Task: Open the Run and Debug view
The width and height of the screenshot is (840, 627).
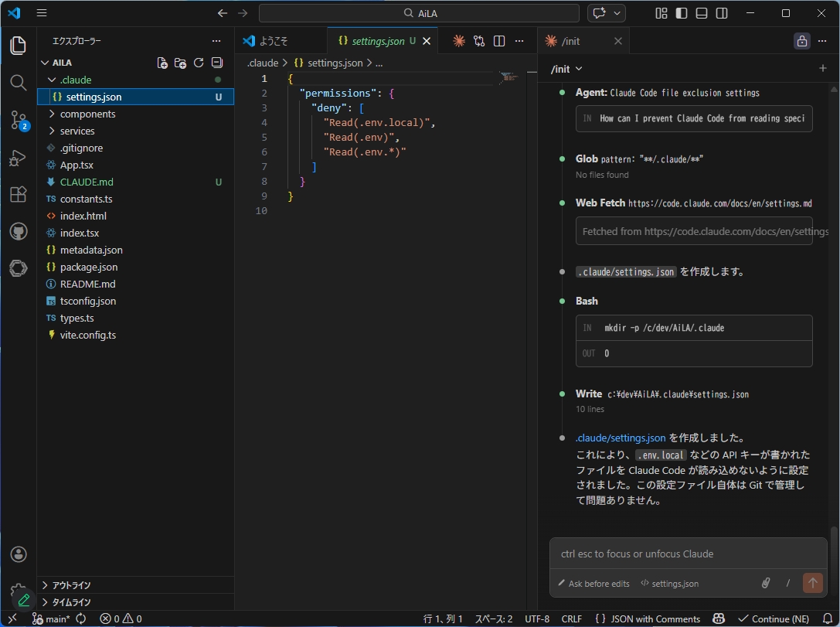Action: click(17, 157)
